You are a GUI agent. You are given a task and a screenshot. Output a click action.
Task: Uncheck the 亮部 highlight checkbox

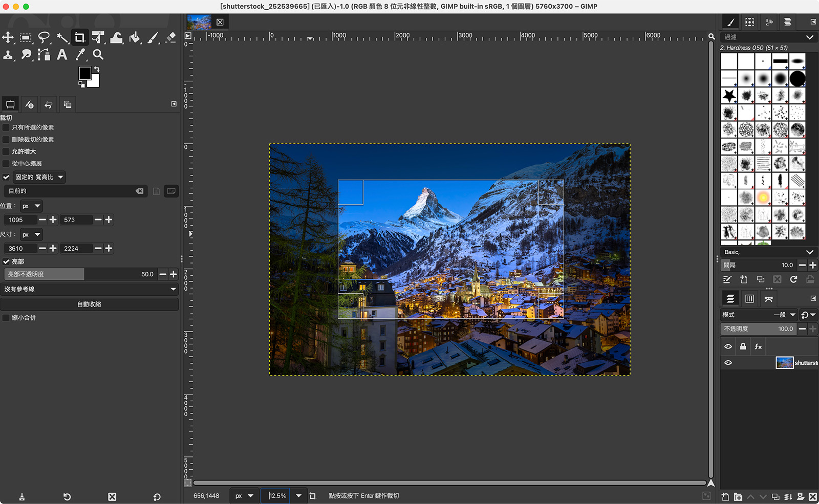6,261
